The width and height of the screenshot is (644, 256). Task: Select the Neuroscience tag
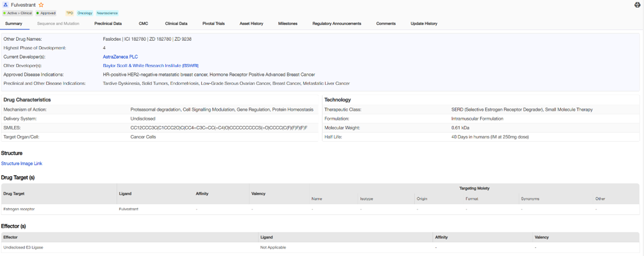pyautogui.click(x=107, y=13)
